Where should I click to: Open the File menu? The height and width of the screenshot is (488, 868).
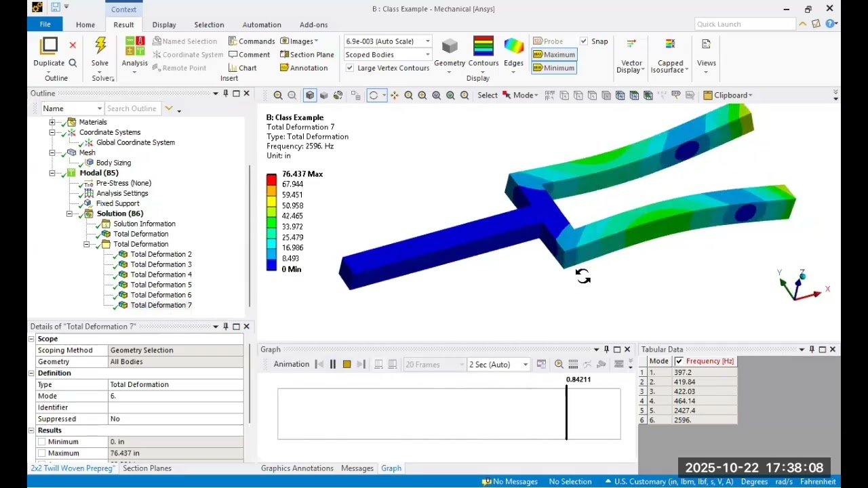click(x=45, y=24)
